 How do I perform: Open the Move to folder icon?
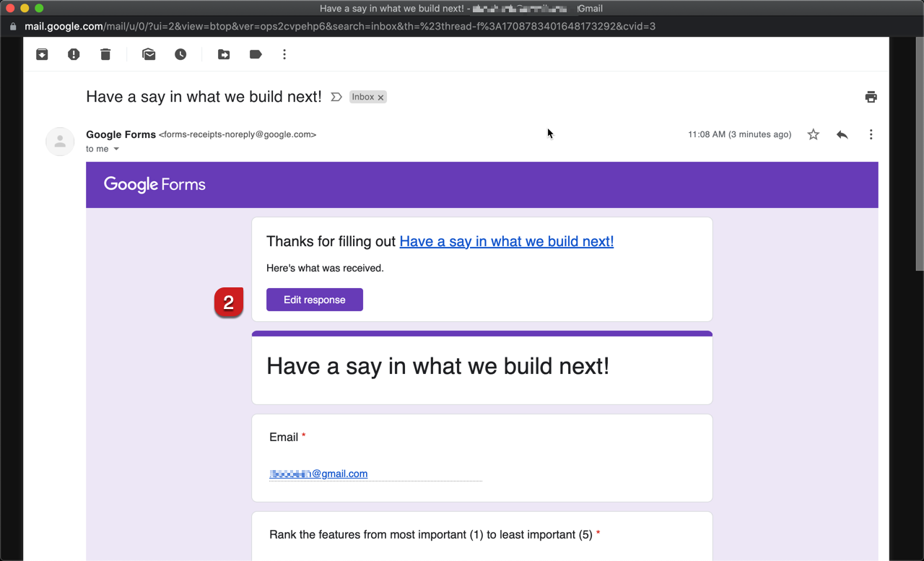tap(224, 54)
